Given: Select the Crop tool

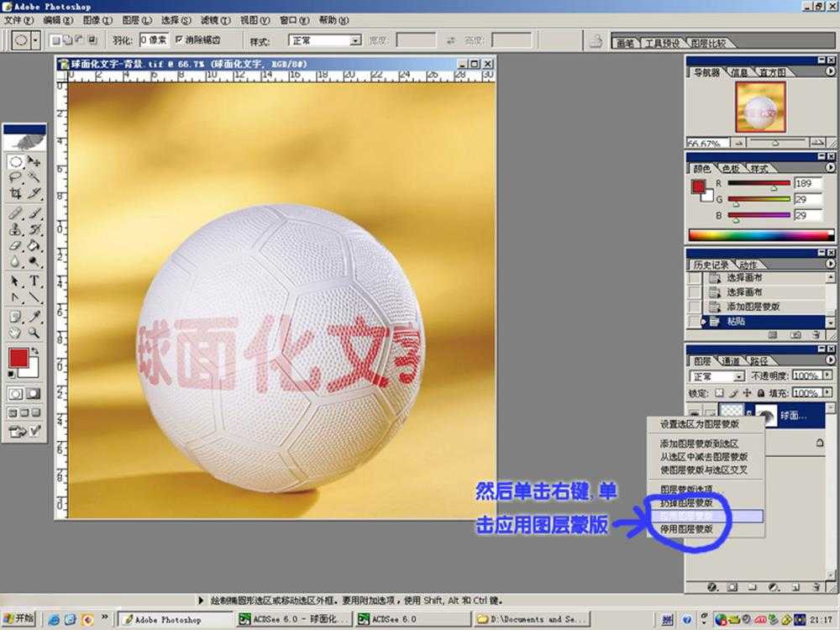Looking at the screenshot, I should coord(15,193).
